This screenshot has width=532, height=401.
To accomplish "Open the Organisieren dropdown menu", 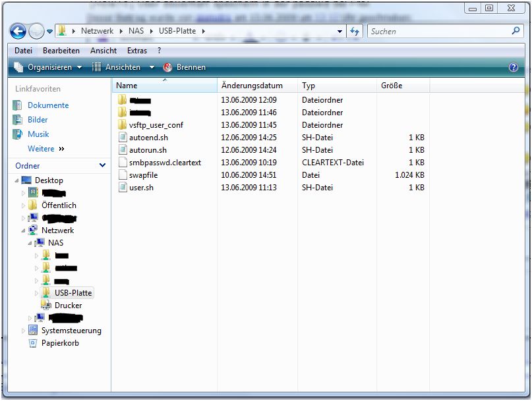I will pyautogui.click(x=48, y=67).
